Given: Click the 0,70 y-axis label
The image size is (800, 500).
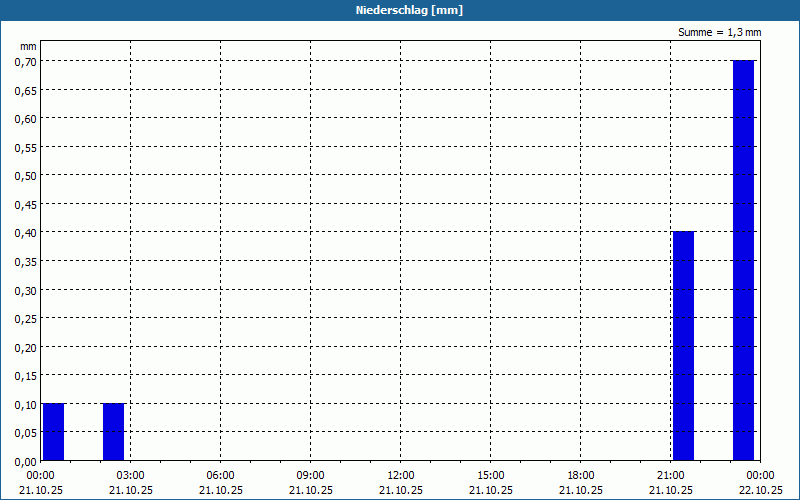Looking at the screenshot, I should (26, 61).
